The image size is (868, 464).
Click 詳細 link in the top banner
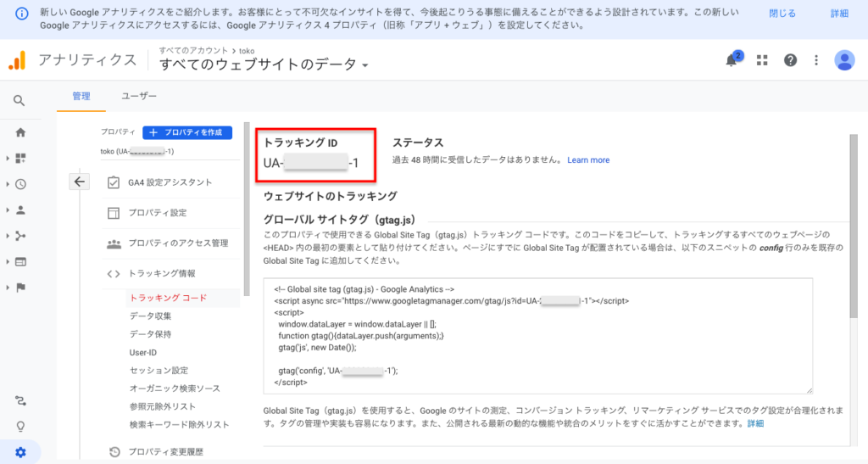click(839, 14)
